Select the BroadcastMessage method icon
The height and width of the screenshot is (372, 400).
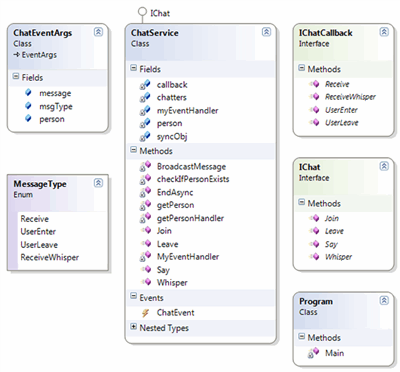pyautogui.click(x=145, y=166)
